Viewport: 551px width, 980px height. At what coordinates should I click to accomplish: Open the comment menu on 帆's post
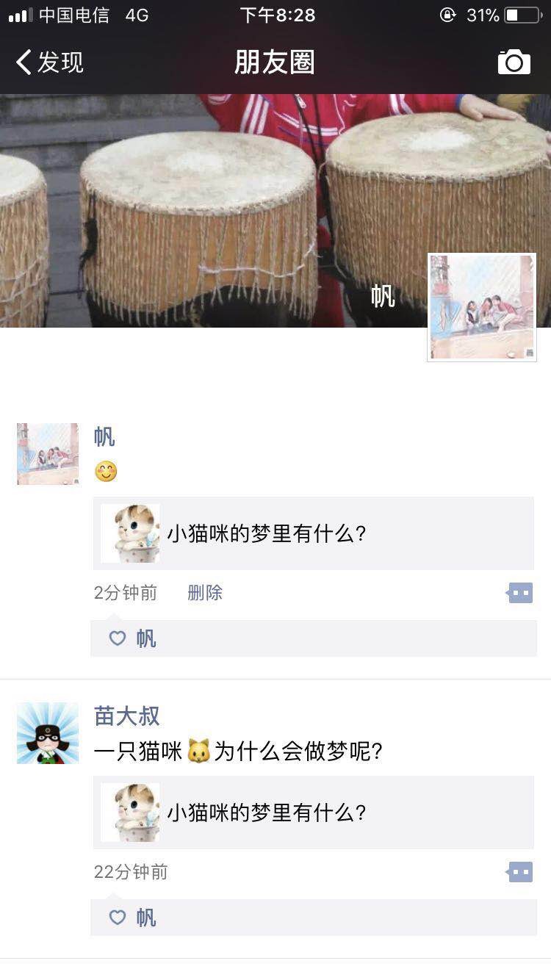(x=519, y=593)
